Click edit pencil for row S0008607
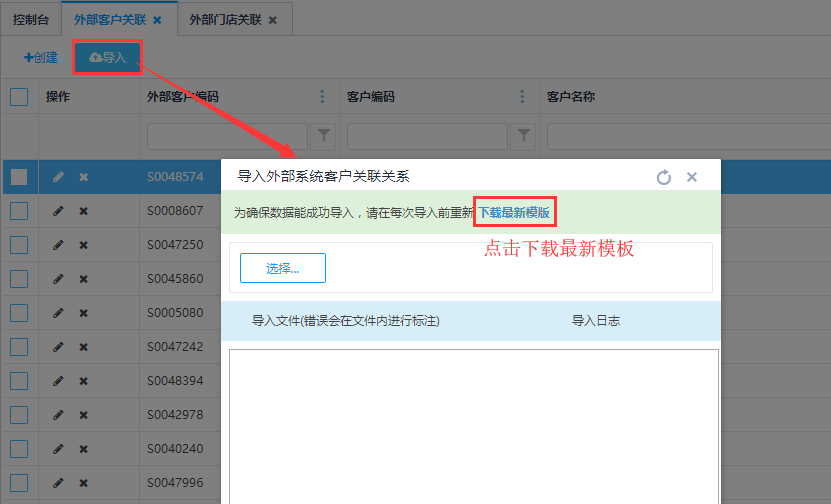Screen dimensions: 831x504 click(x=58, y=211)
